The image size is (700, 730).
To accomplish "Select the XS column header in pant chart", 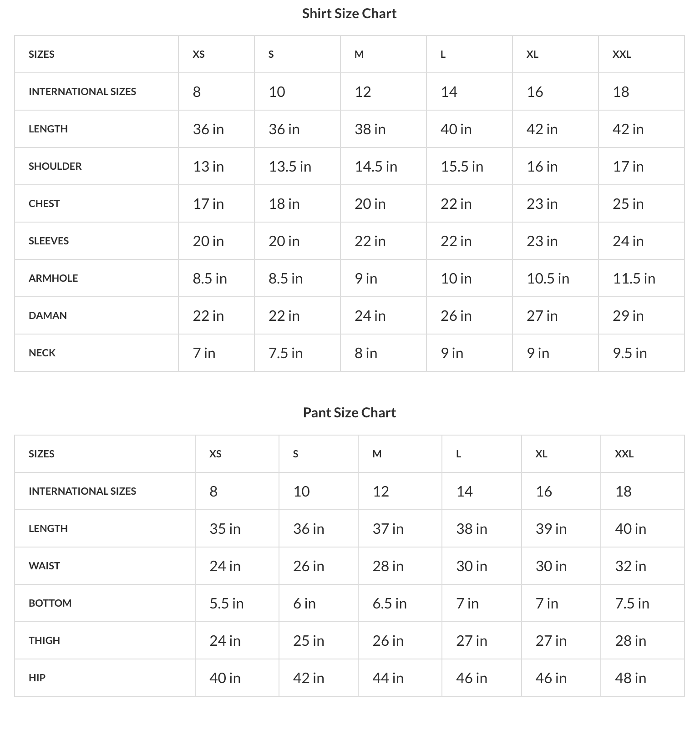I will [215, 454].
